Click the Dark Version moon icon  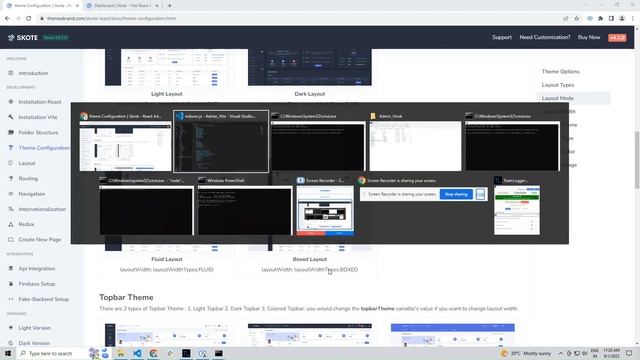click(x=11, y=343)
